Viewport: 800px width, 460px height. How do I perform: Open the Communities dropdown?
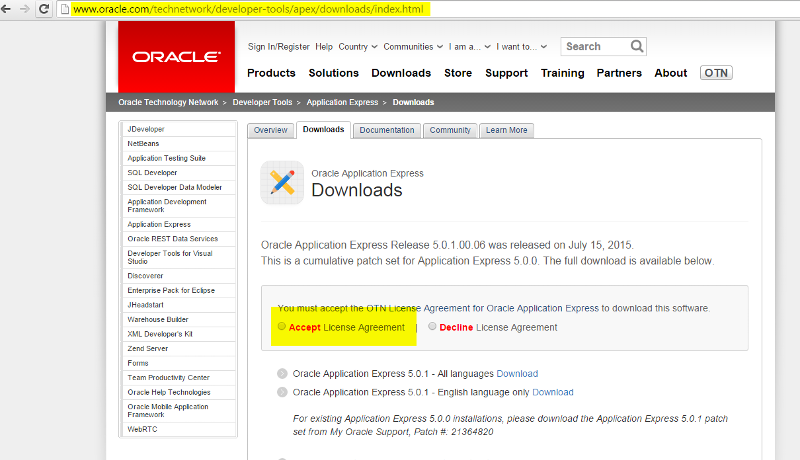tap(413, 46)
